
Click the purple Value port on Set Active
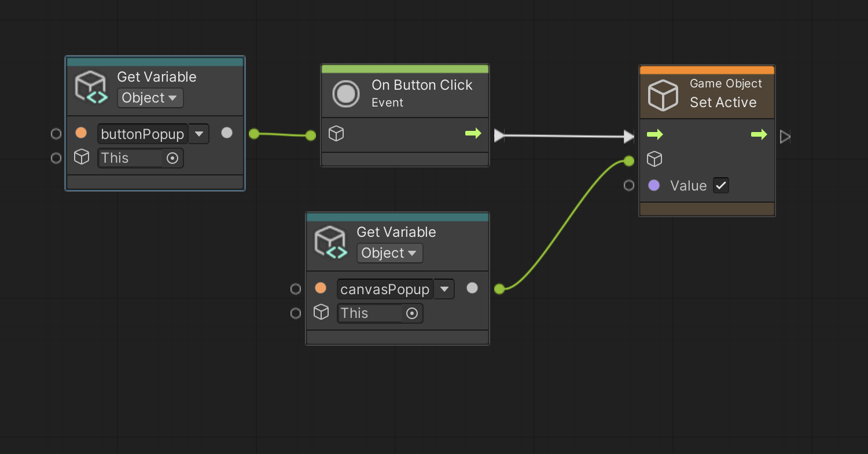coord(654,185)
